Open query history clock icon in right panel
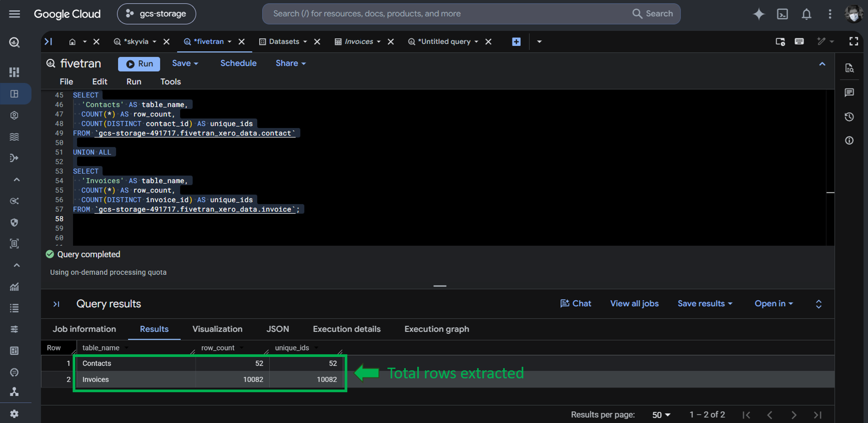Viewport: 868px width, 423px height. tap(849, 117)
